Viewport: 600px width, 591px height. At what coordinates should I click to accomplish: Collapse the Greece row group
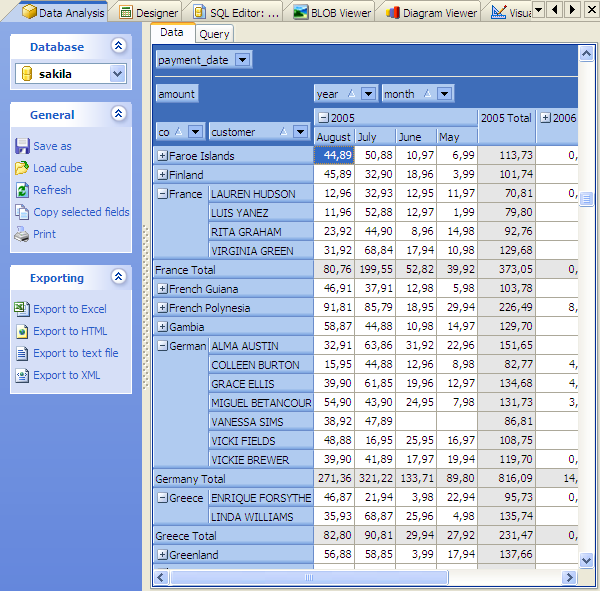click(163, 498)
